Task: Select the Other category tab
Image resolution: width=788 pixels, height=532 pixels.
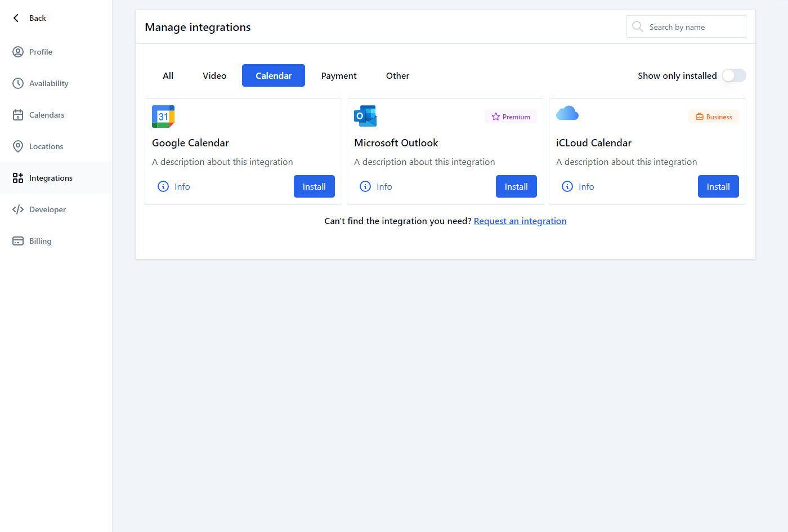Action: point(397,75)
